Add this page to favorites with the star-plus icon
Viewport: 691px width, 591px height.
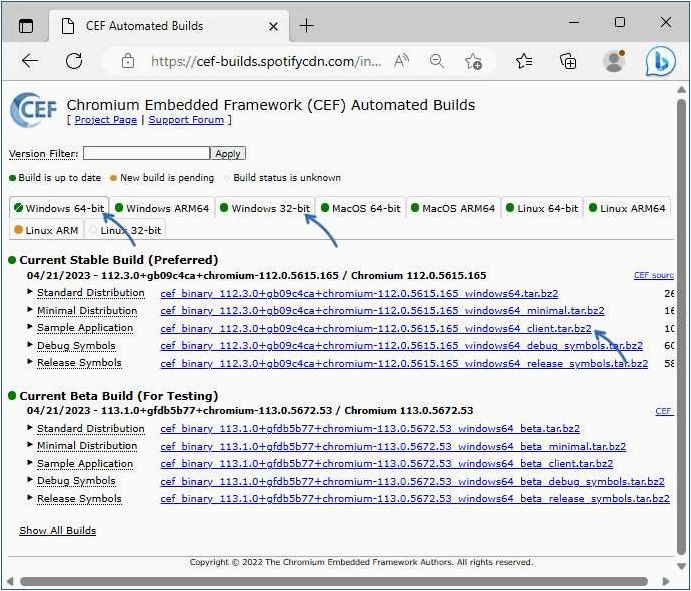[x=473, y=61]
